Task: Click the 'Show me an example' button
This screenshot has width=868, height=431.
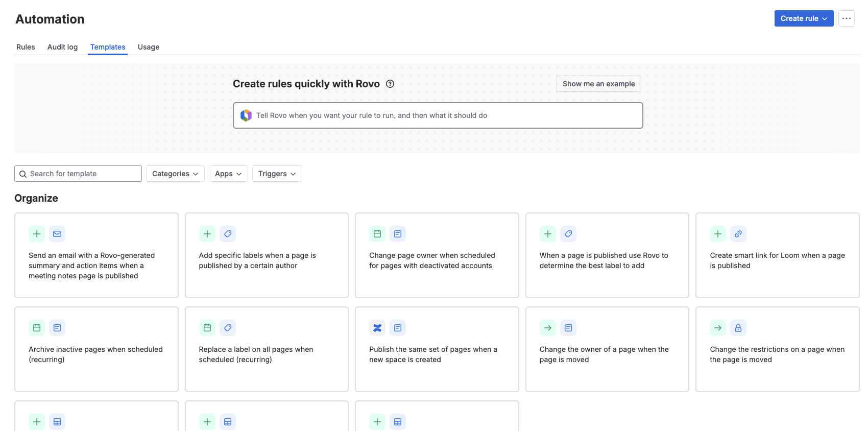Action: [599, 84]
